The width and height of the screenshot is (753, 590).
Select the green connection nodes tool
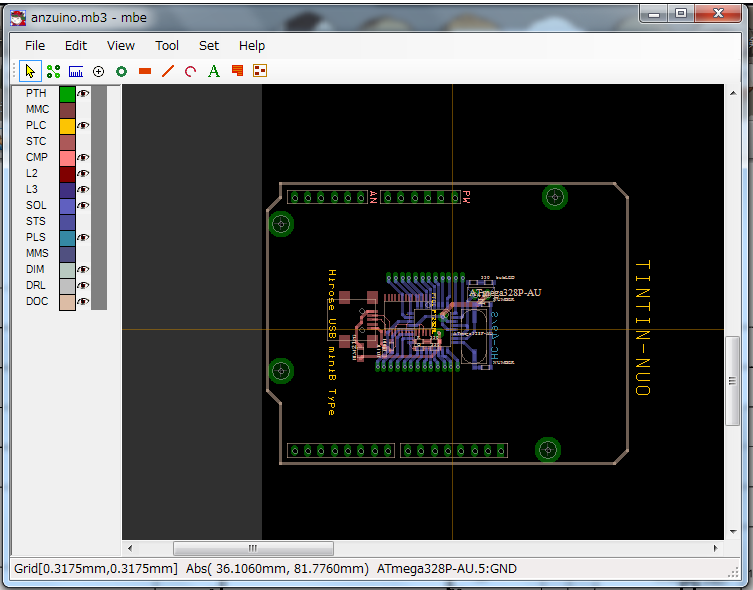point(53,72)
